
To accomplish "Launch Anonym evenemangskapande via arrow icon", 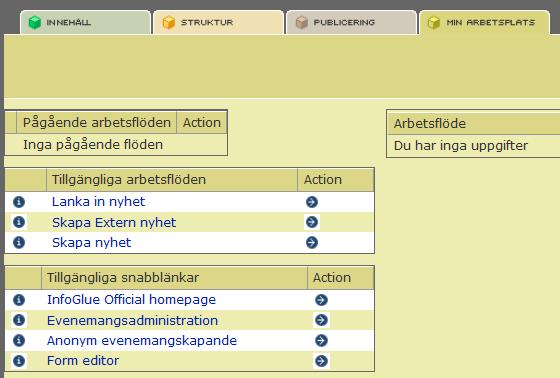I will click(321, 340).
